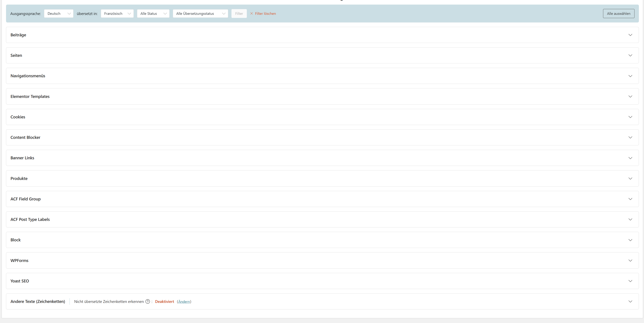Screen dimensions: 644x323
Task: Click the Elementor Templates section title
Action: pyautogui.click(x=30, y=96)
